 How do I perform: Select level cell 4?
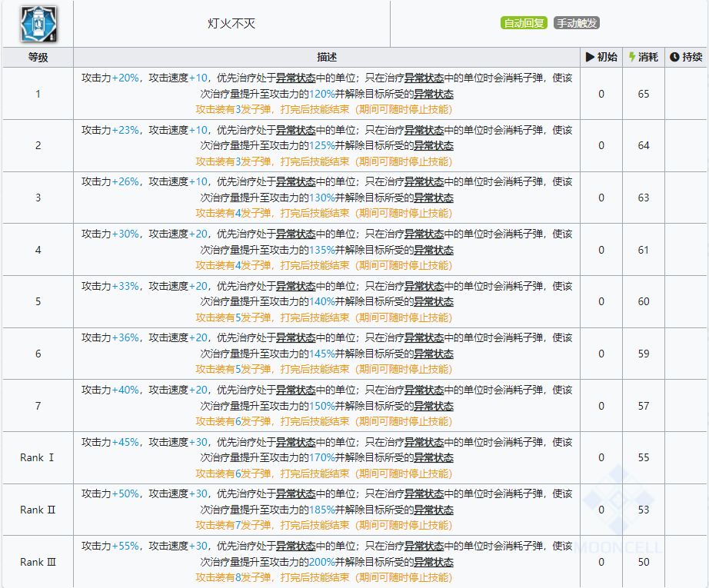coord(38,250)
